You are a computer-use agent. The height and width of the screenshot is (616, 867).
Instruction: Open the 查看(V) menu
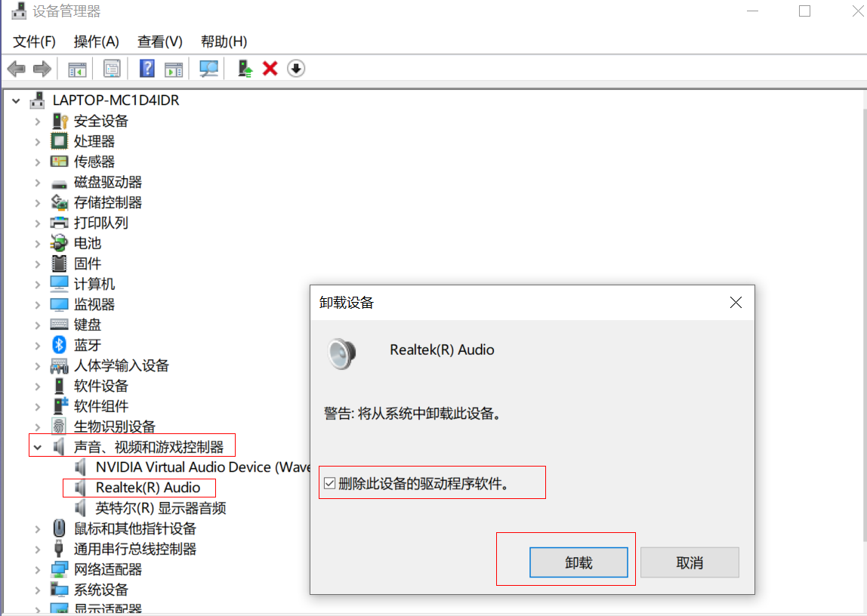[159, 42]
